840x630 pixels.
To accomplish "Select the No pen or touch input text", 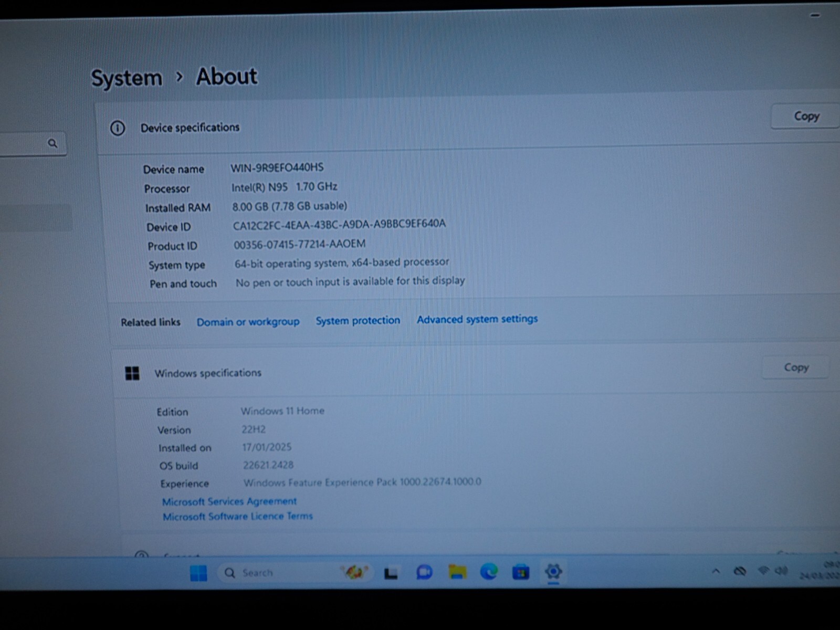I will coord(350,281).
